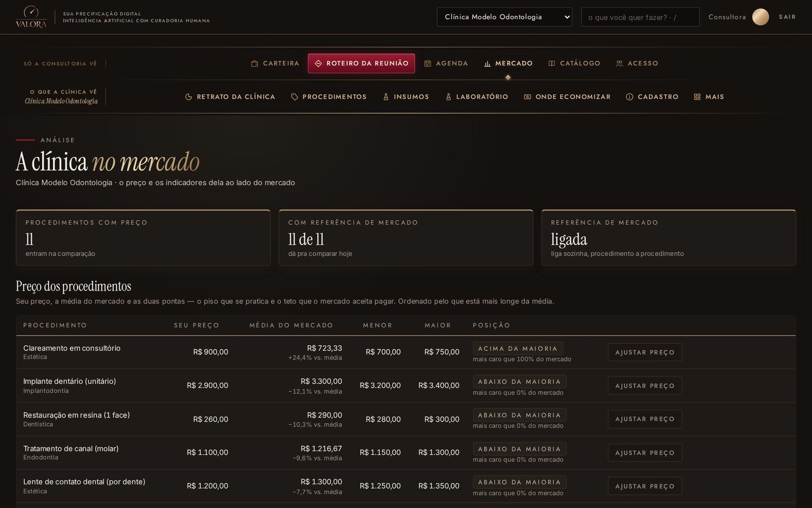The image size is (812, 508).
Task: Select the Mercado tab
Action: [508, 63]
